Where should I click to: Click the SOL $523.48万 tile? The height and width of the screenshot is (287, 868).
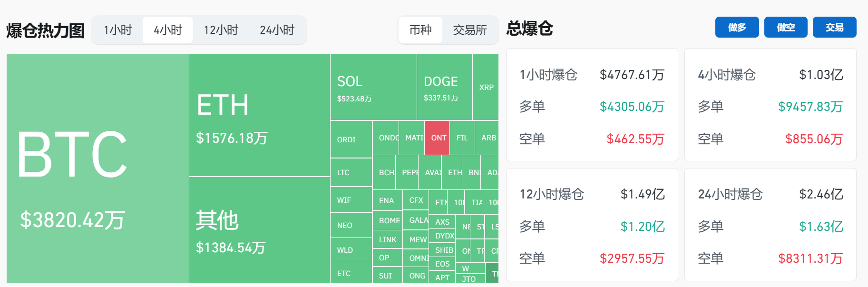[x=373, y=87]
